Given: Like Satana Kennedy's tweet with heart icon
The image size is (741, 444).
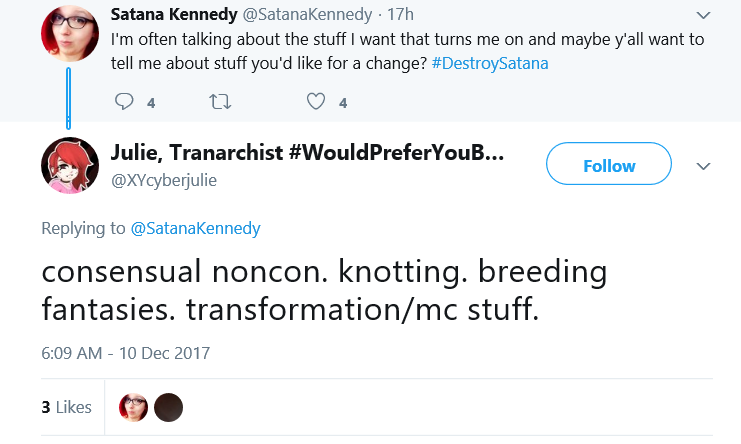Looking at the screenshot, I should tap(316, 102).
